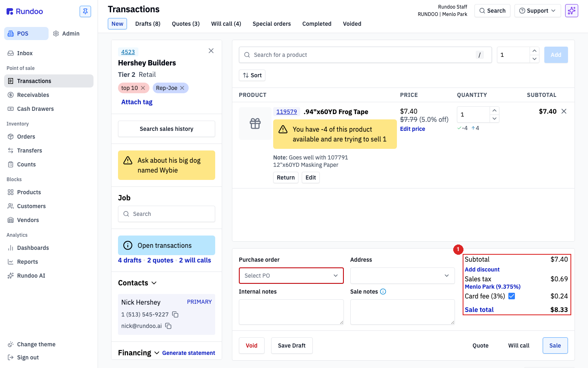The image size is (588, 368).
Task: Open customer number 4523 link
Action: click(x=128, y=52)
